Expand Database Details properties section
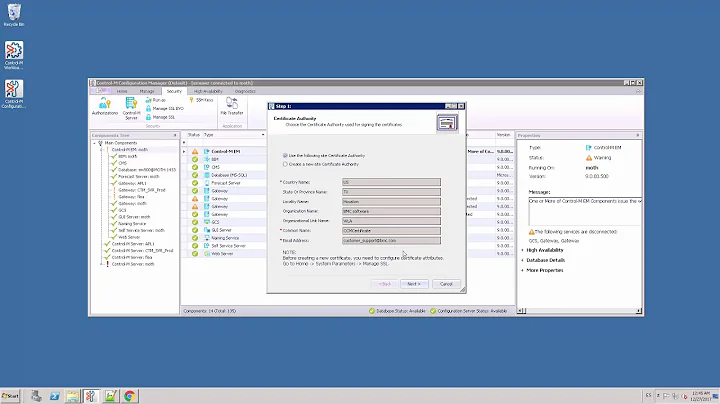720x404 pixels. [x=523, y=260]
